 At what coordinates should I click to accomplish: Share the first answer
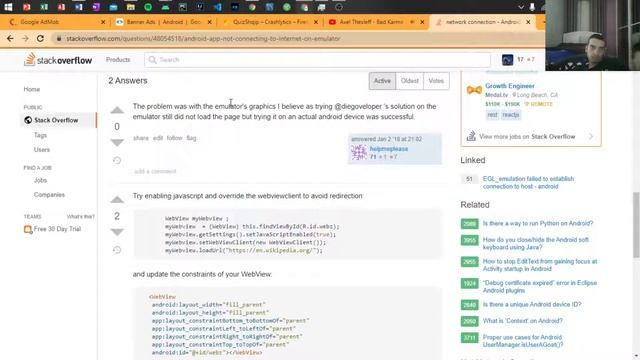[141, 138]
